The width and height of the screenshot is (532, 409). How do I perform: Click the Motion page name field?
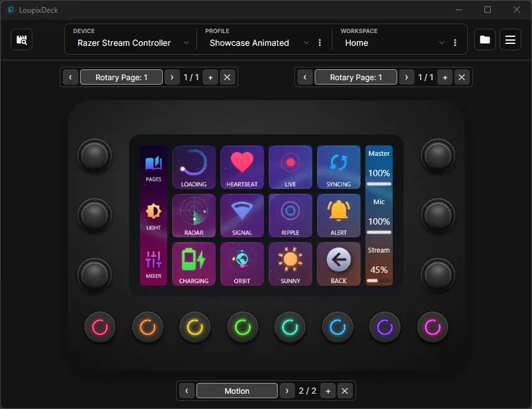point(237,391)
